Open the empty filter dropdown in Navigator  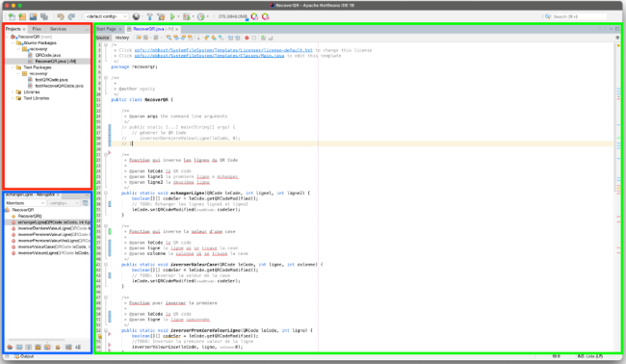[64, 203]
